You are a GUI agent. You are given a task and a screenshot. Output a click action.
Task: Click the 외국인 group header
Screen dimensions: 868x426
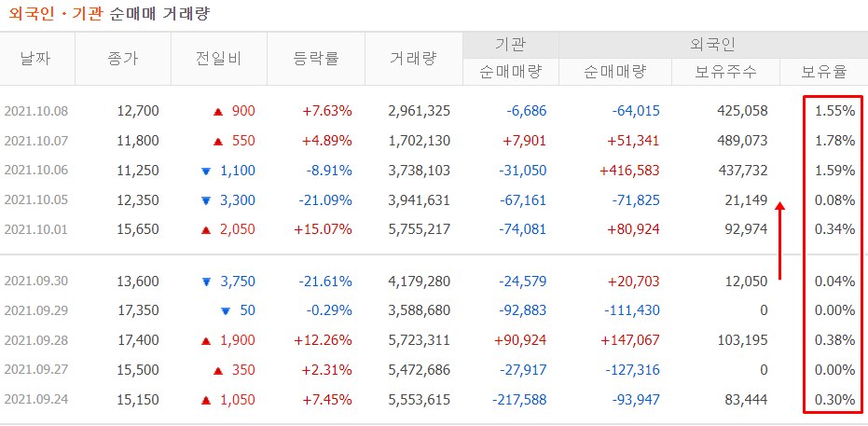tap(713, 44)
